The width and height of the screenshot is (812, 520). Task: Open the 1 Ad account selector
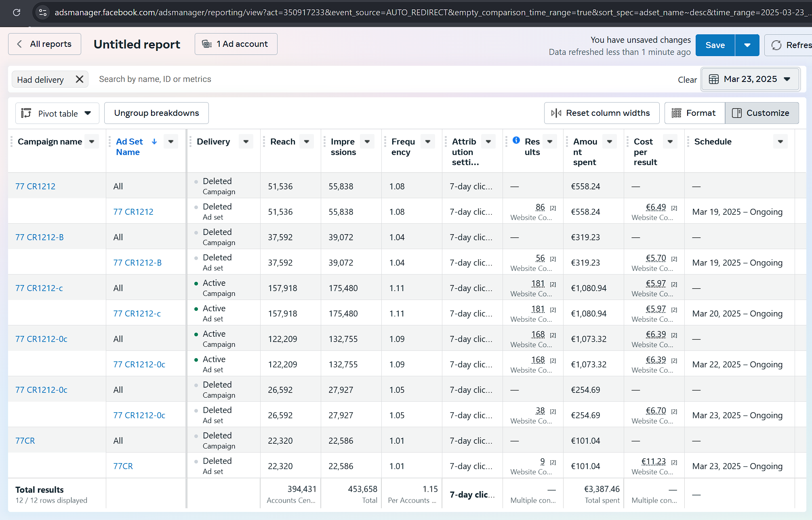(x=236, y=44)
